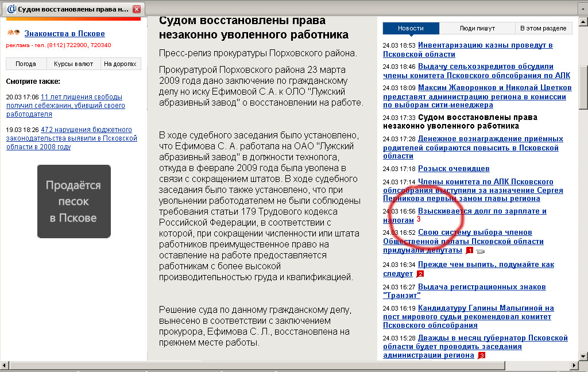Click the horizontal scrollbar right arrow
The image size is (588, 372).
pos(574,365)
